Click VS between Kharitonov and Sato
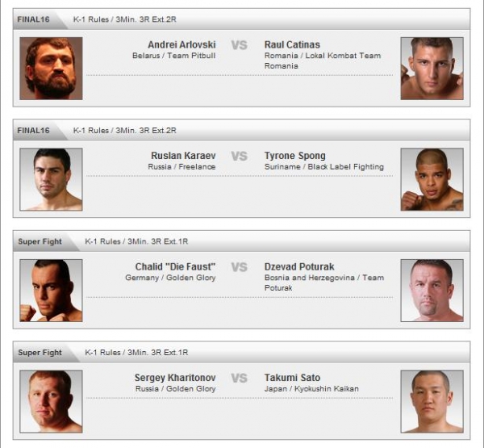484x448 pixels. [240, 378]
